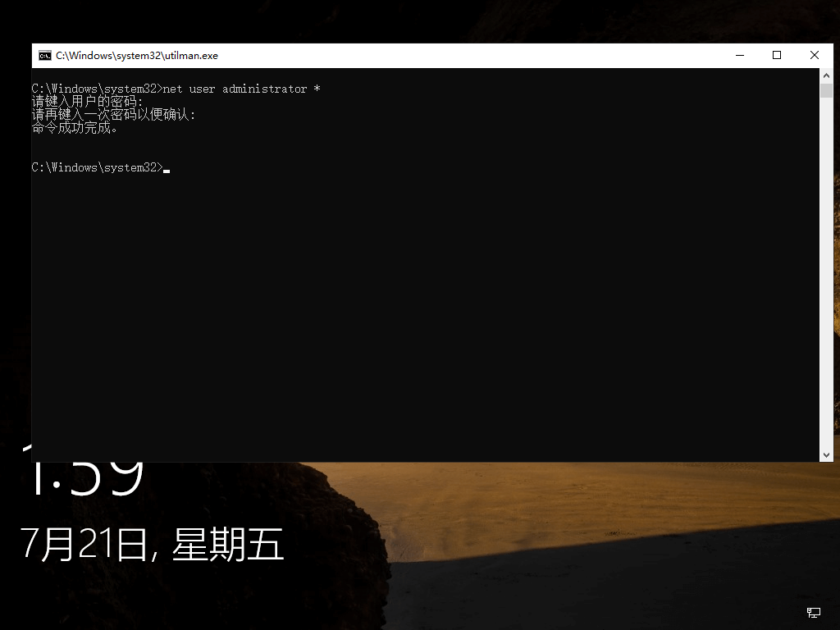Image resolution: width=840 pixels, height=630 pixels.
Task: Click the current C:\Windows\system32> prompt line
Action: click(x=97, y=167)
